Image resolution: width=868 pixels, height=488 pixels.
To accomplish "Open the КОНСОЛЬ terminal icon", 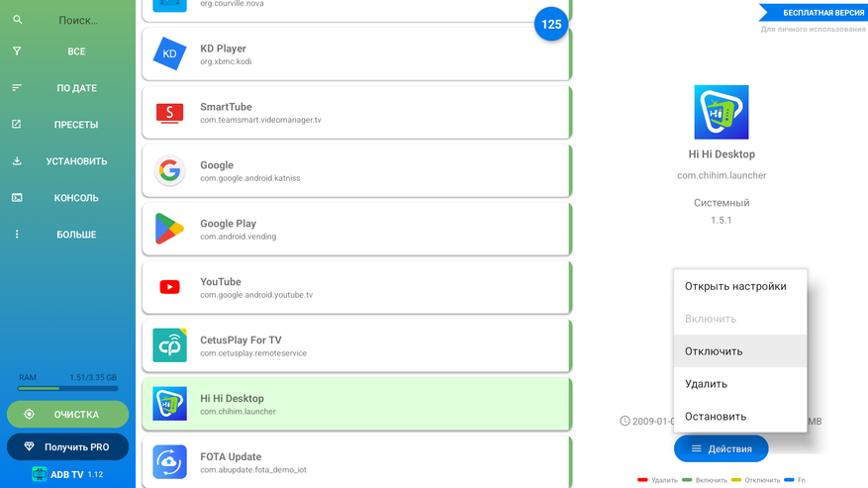I will pos(17,198).
